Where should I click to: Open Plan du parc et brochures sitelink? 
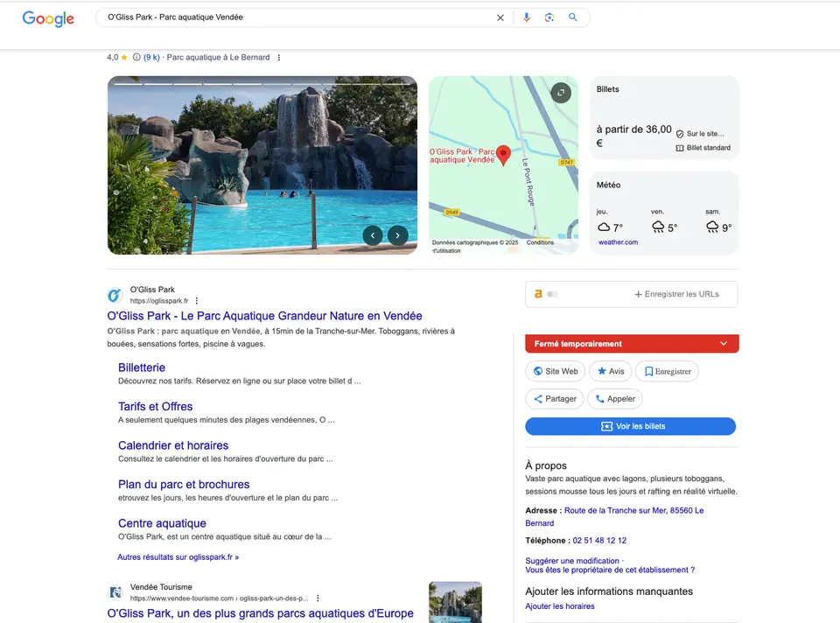pos(184,484)
